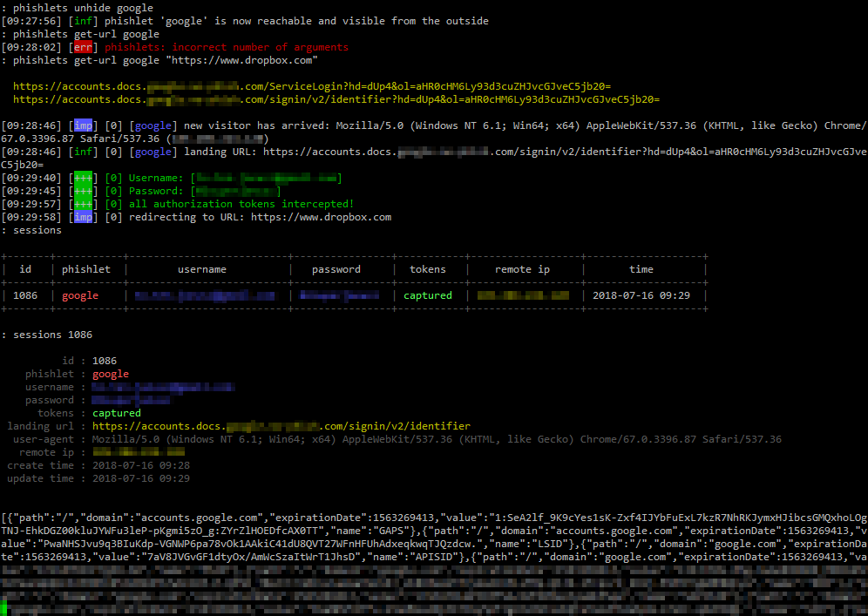
Task: Select the 'all authorization tokens intercepted!' message
Action: (x=241, y=204)
